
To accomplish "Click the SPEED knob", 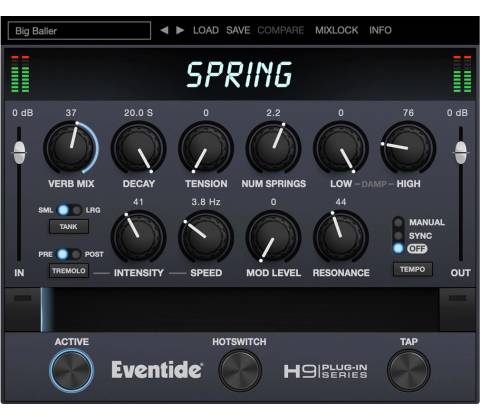I will pos(206,237).
